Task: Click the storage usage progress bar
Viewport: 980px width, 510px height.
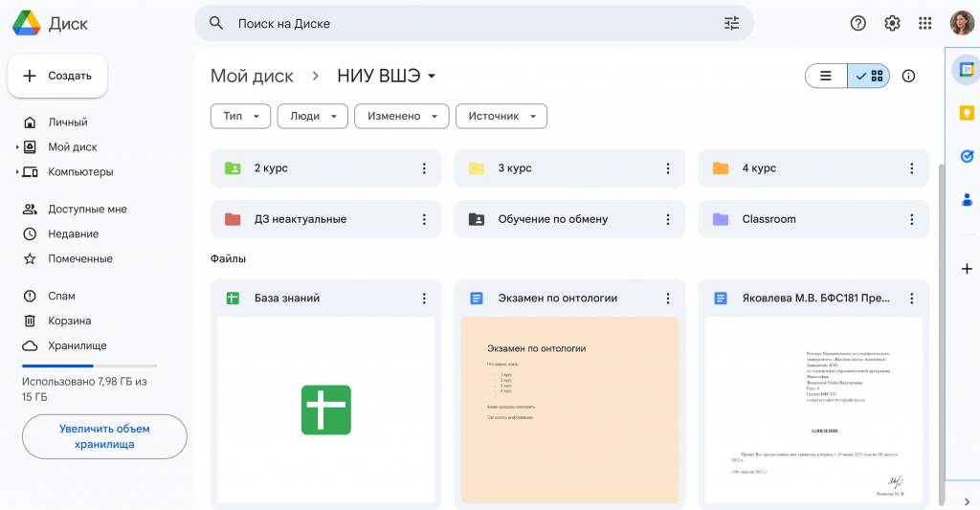Action: [89, 366]
